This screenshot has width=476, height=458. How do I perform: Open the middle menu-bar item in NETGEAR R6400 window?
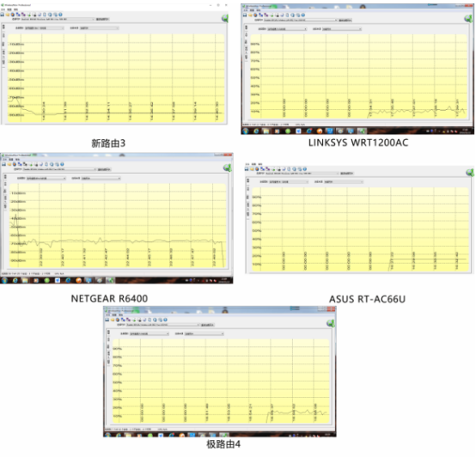pos(11,160)
